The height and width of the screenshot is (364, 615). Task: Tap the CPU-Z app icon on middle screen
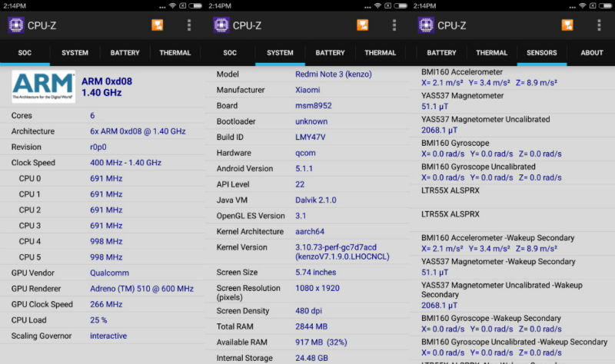pyautogui.click(x=221, y=25)
